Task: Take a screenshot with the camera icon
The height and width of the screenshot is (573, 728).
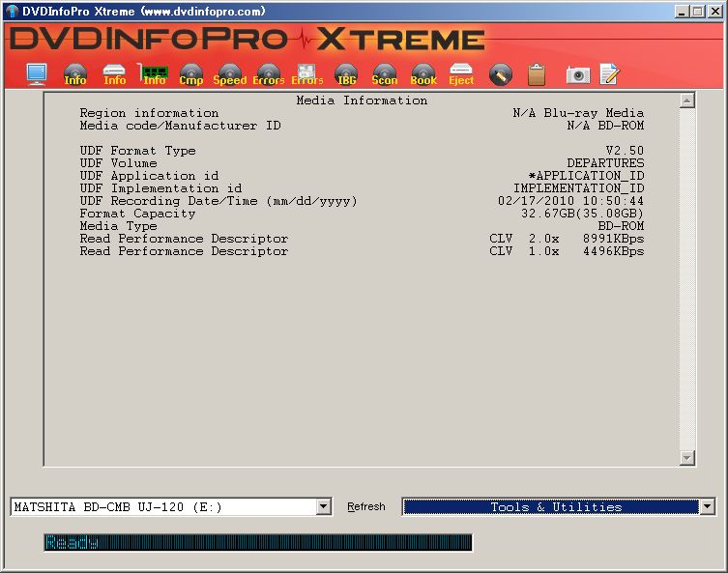Action: tap(577, 74)
